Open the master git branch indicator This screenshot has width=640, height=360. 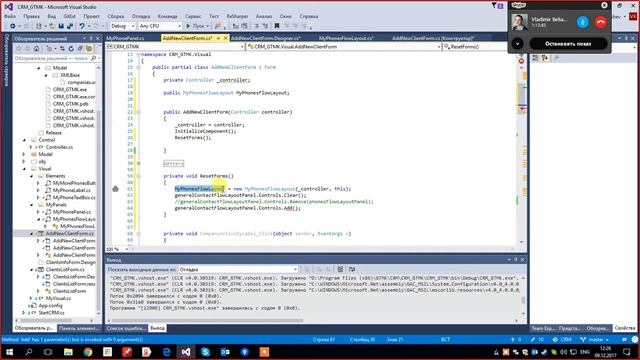(594, 340)
